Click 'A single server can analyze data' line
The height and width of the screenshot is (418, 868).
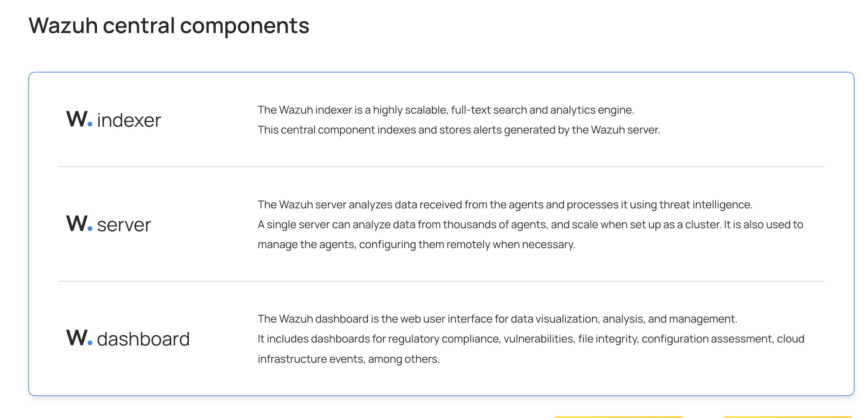(530, 225)
